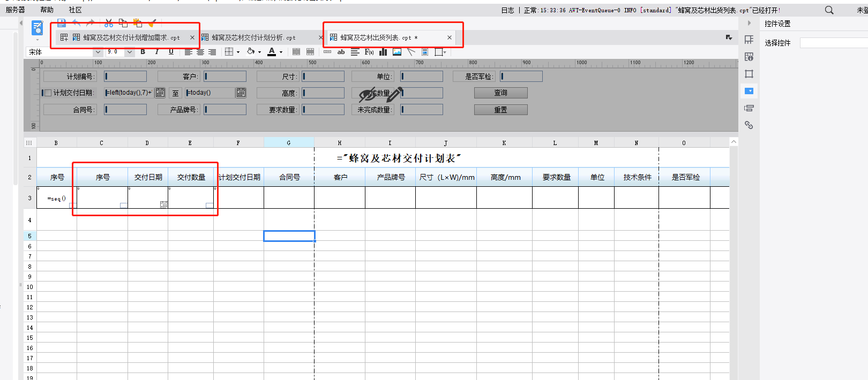Click the merge cells icon

(296, 52)
